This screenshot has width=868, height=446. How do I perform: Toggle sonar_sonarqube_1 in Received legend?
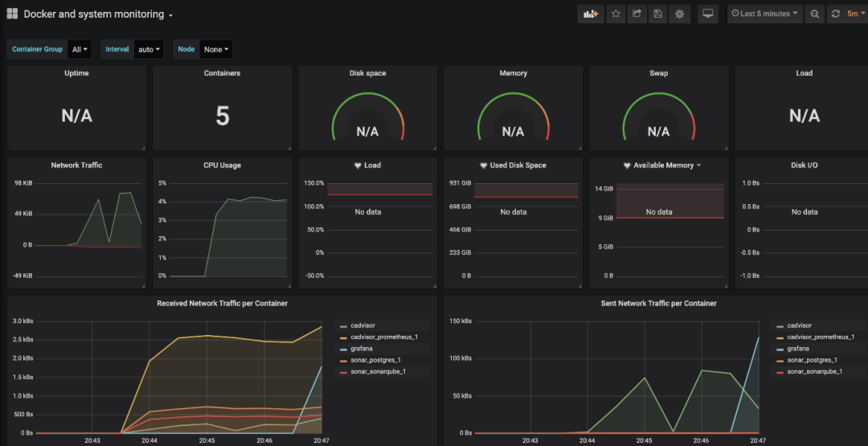pyautogui.click(x=378, y=371)
